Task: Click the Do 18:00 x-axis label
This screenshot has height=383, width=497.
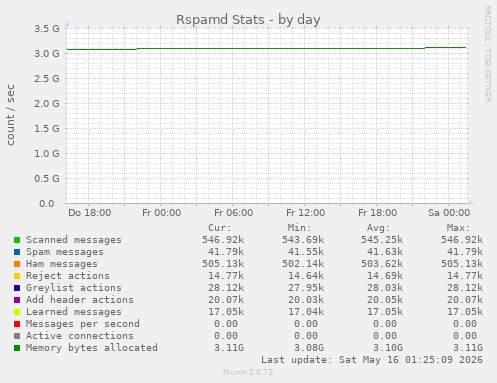Action: pos(90,213)
